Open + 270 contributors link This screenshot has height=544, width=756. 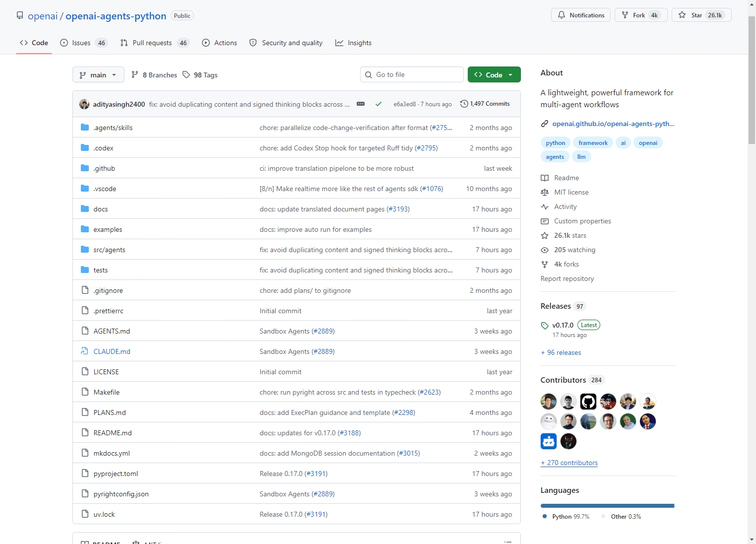click(569, 463)
